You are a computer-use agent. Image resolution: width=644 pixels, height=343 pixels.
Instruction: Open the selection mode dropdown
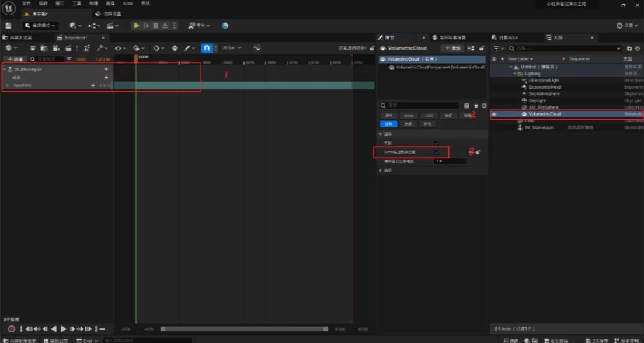40,26
